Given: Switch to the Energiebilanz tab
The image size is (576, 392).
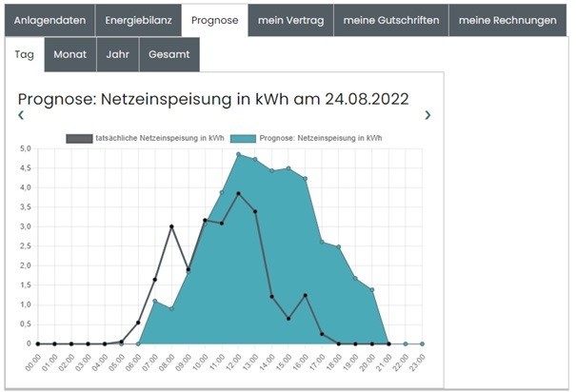Looking at the screenshot, I should (x=139, y=20).
